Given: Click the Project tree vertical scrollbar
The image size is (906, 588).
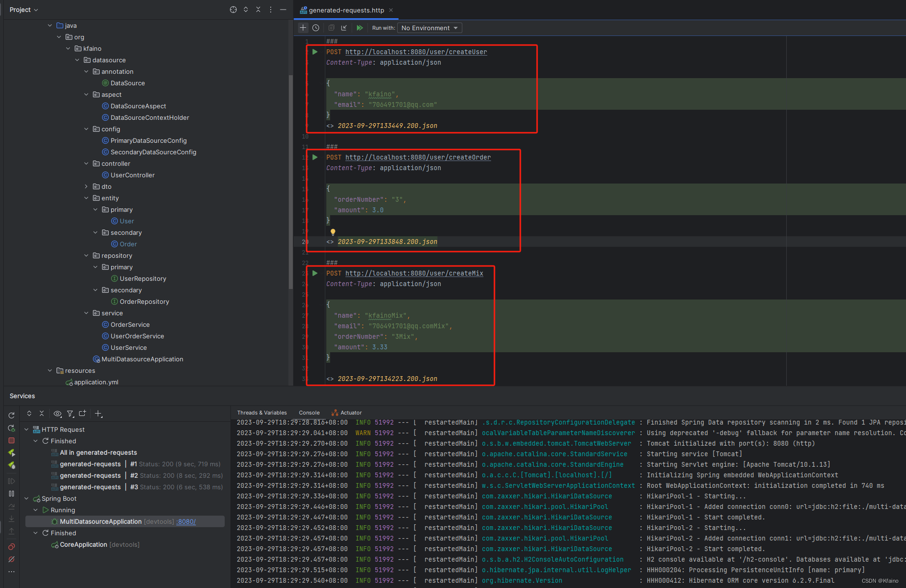Looking at the screenshot, I should 291,182.
